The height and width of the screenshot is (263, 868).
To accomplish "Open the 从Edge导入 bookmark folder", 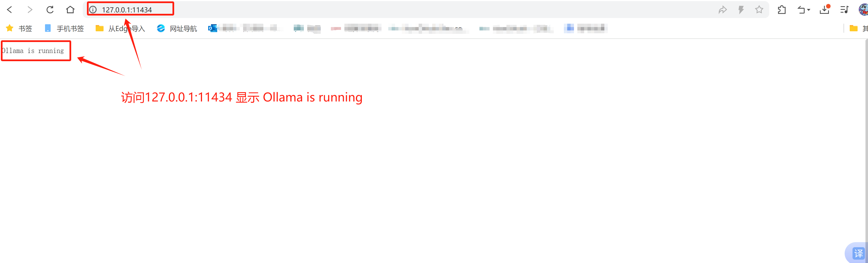I will click(x=120, y=28).
